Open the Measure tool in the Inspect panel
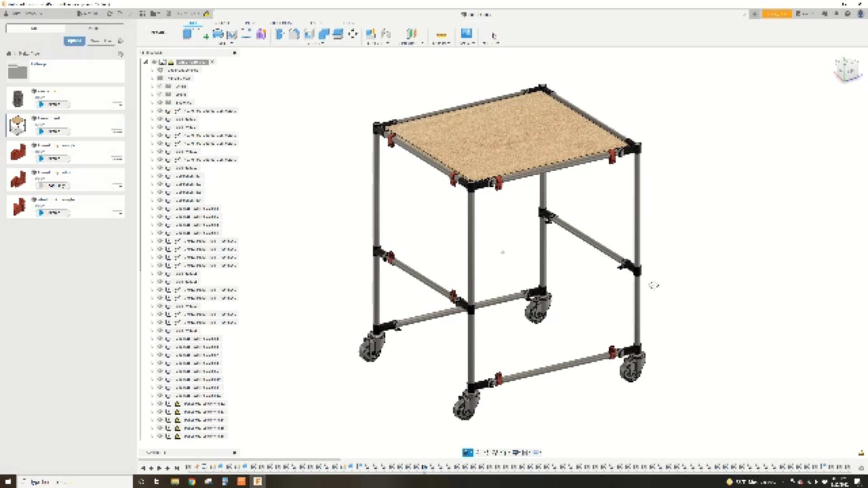The height and width of the screenshot is (488, 868). [442, 34]
